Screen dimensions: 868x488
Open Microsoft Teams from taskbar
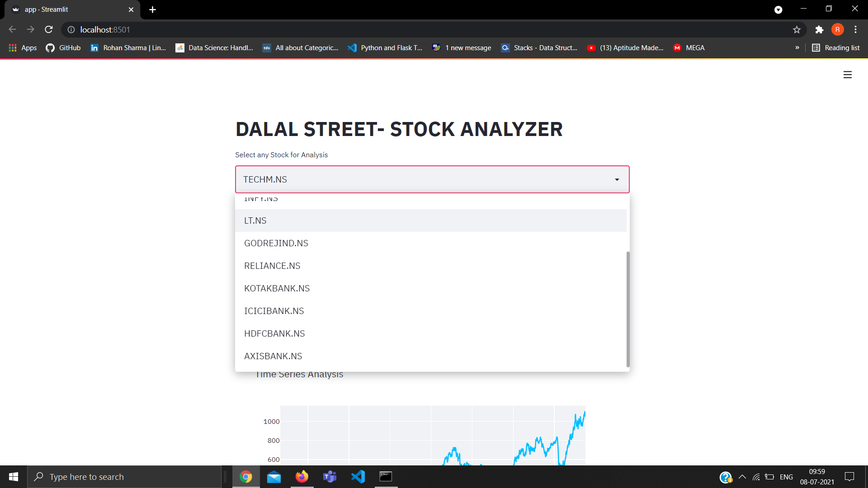330,477
